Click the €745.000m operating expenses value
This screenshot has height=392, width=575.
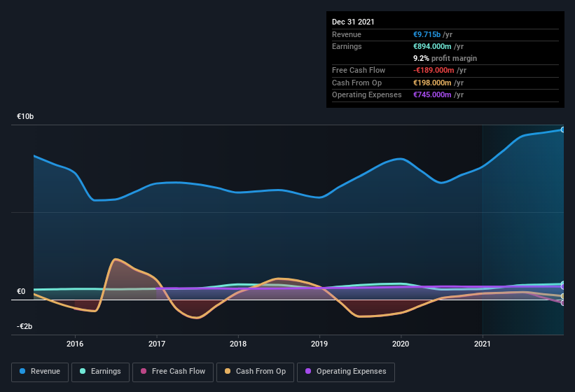point(432,94)
